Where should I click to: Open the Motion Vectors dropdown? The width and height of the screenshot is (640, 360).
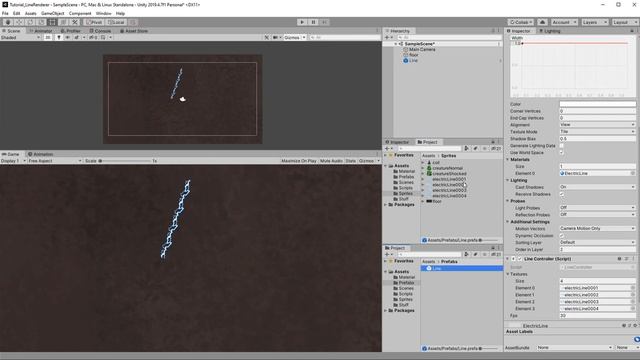[x=597, y=229]
